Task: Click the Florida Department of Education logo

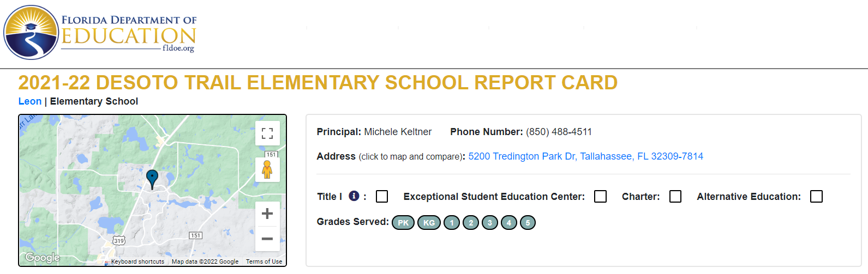Action: pos(100,33)
